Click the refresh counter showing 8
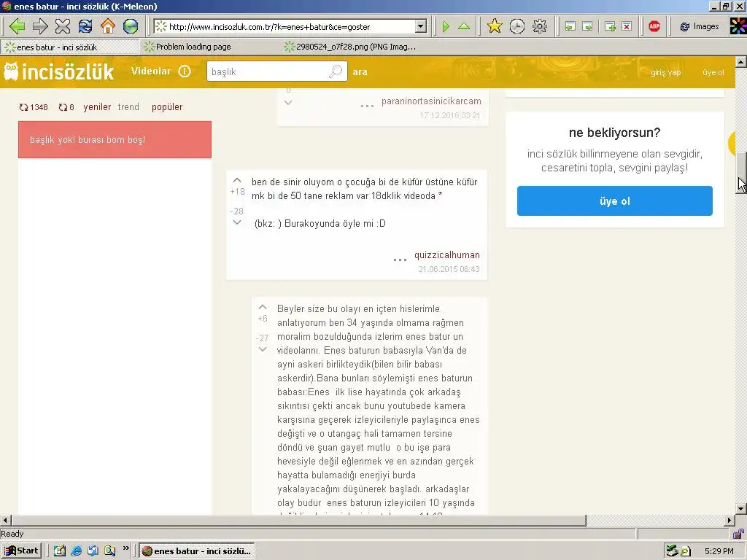Image resolution: width=747 pixels, height=560 pixels. pyautogui.click(x=66, y=107)
